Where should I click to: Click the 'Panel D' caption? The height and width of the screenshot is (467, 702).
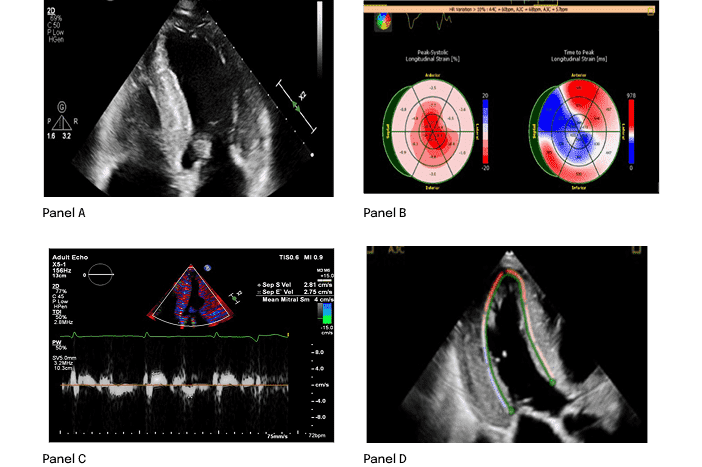click(385, 458)
